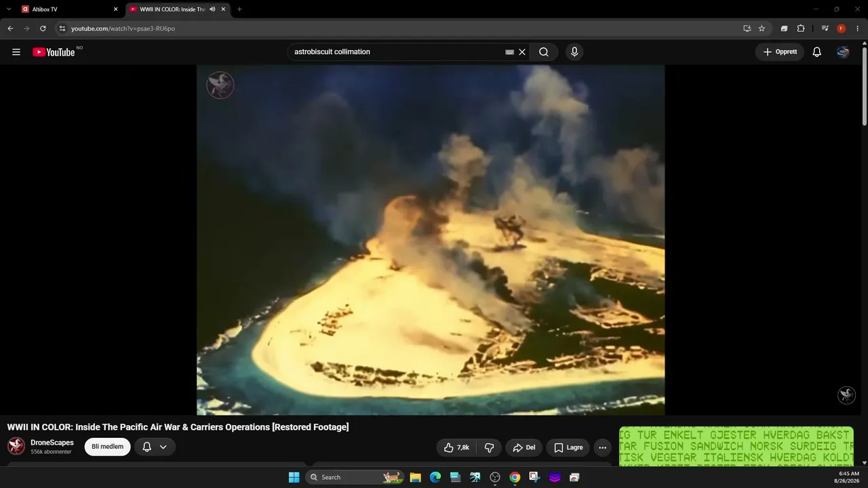Open a new browser tab

tap(239, 9)
